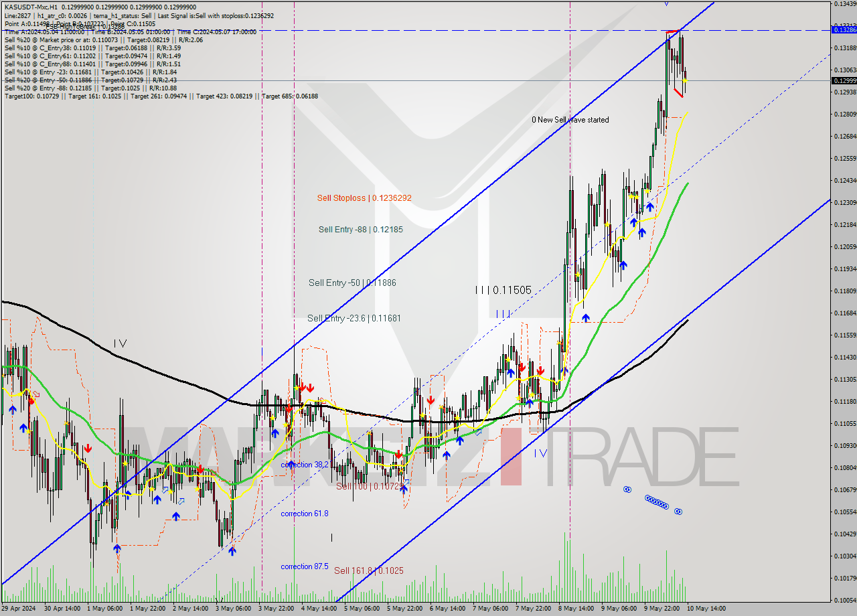Click the '5 May 22:00' time label
This screenshot has height=616, width=857.
(x=405, y=609)
